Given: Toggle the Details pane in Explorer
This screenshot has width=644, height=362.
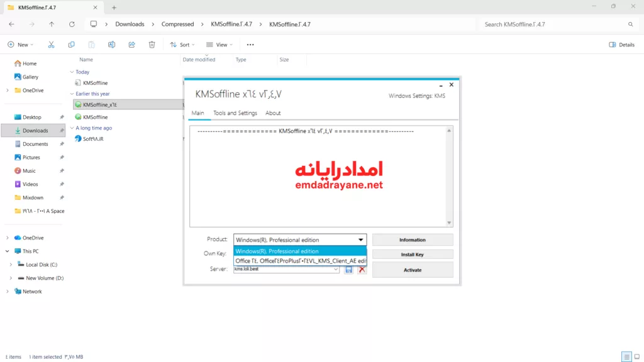Looking at the screenshot, I should 621,45.
